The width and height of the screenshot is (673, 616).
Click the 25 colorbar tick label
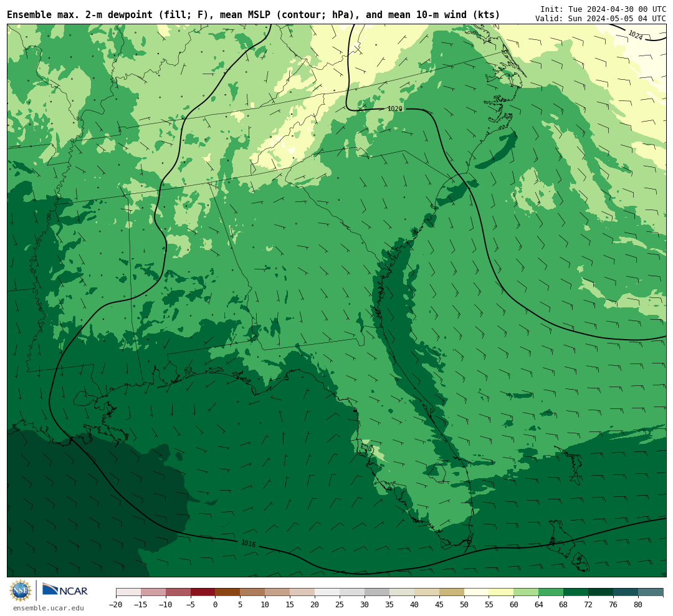(x=340, y=605)
